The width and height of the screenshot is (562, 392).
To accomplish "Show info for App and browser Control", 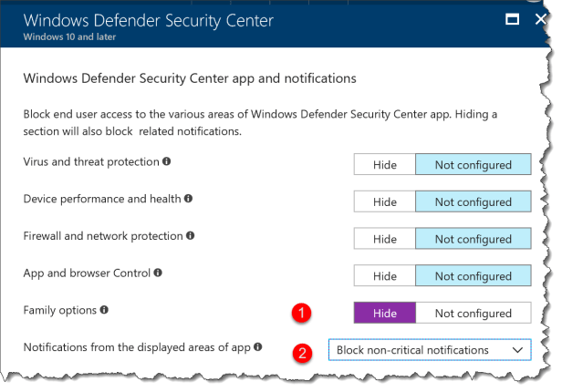I will click(x=158, y=273).
